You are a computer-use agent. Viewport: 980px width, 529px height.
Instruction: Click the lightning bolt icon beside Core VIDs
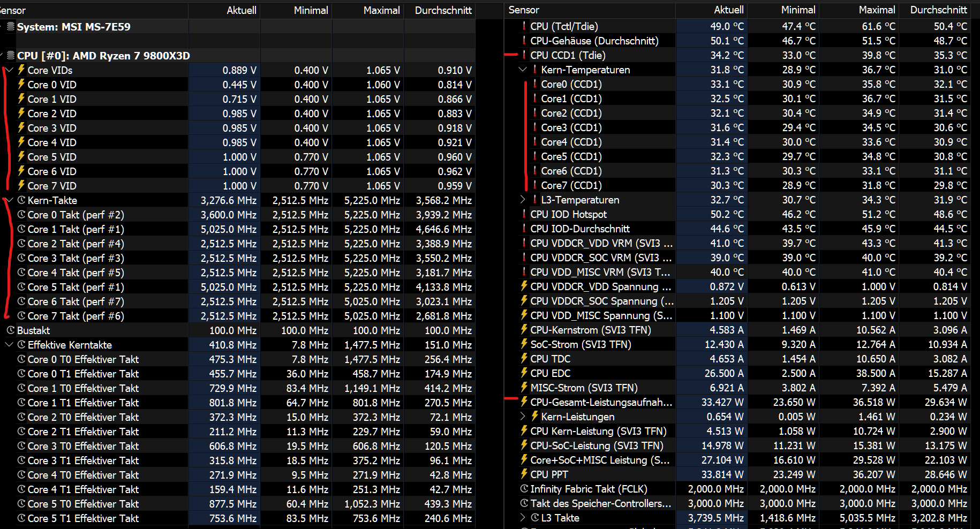[x=21, y=70]
